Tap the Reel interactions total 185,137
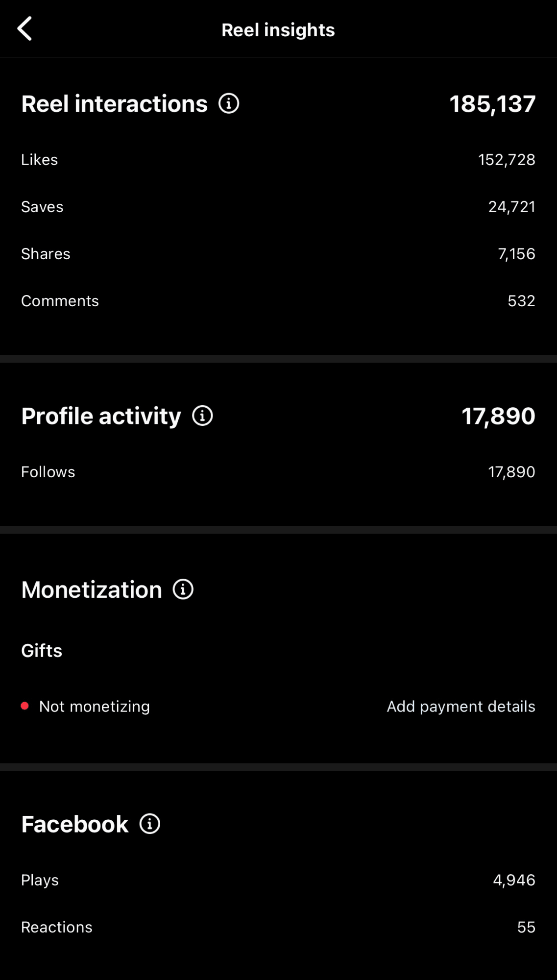This screenshot has width=557, height=980. (492, 104)
